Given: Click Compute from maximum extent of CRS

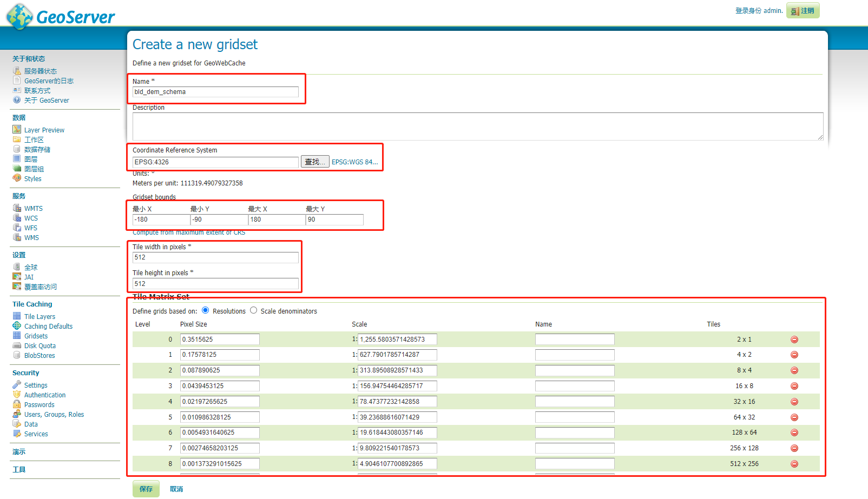Looking at the screenshot, I should [189, 232].
